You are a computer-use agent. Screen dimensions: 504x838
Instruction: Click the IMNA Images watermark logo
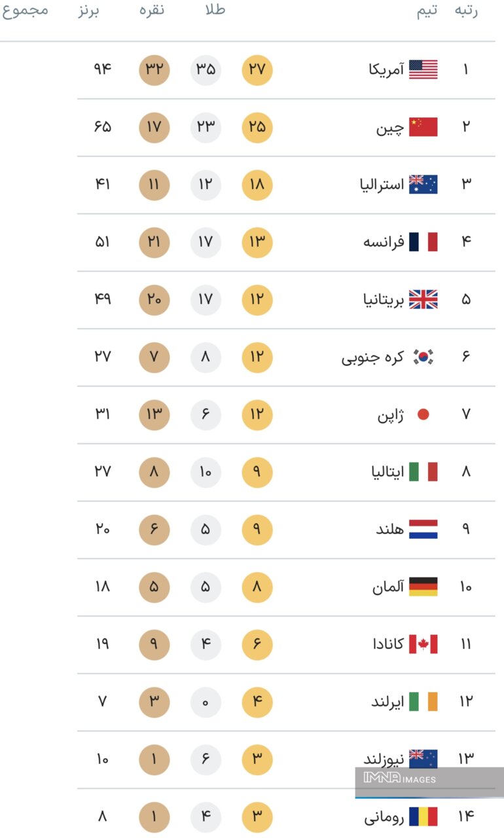[x=399, y=779]
